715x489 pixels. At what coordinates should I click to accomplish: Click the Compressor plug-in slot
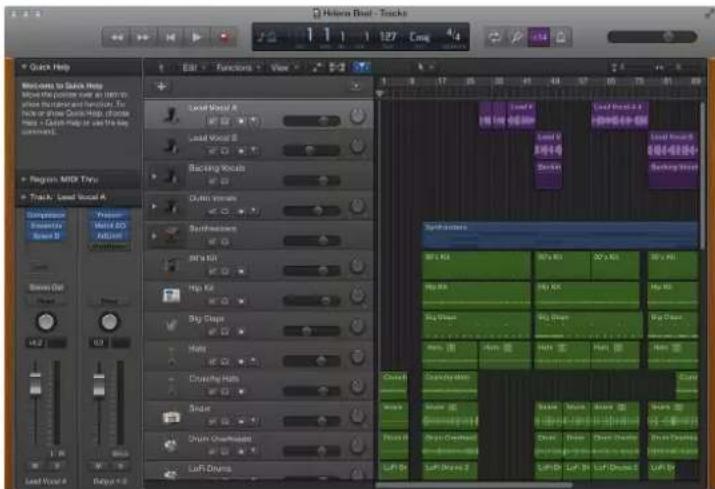[x=46, y=214]
